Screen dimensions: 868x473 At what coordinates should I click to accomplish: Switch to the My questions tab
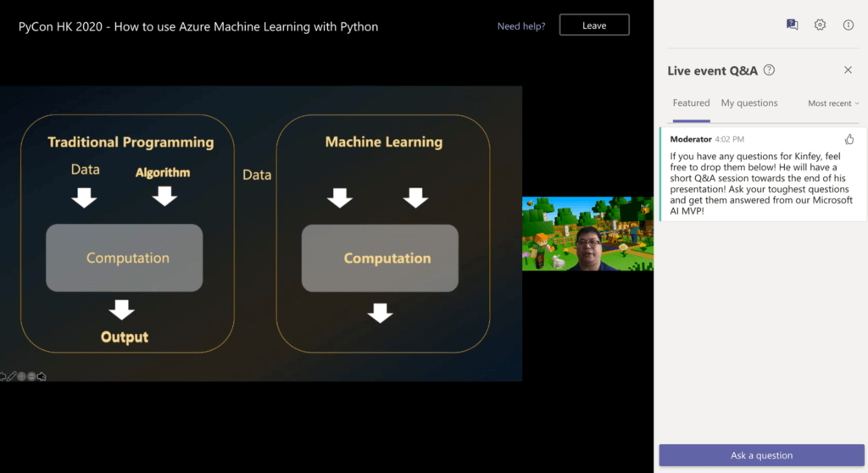(749, 103)
